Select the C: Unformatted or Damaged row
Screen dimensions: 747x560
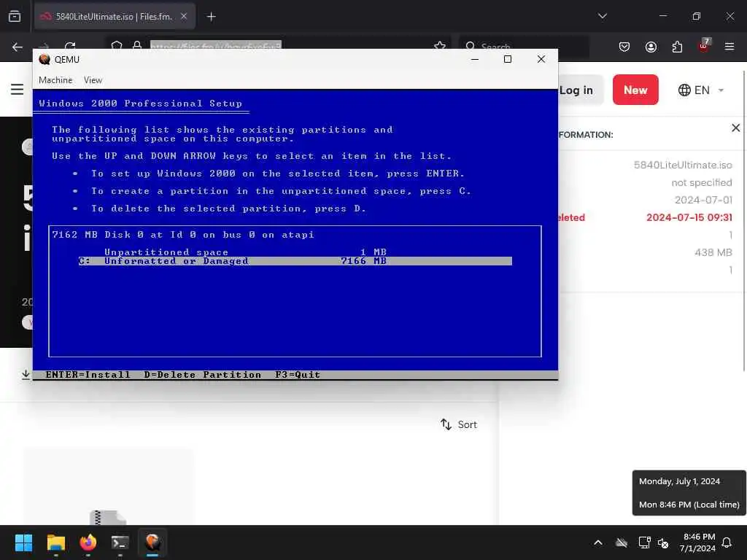(295, 261)
